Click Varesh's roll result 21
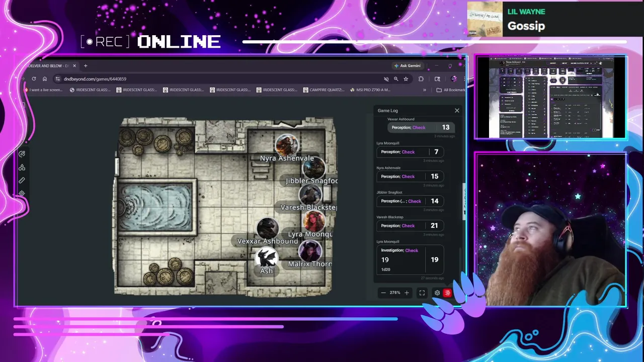Screen dimensions: 644x362 pyautogui.click(x=434, y=226)
